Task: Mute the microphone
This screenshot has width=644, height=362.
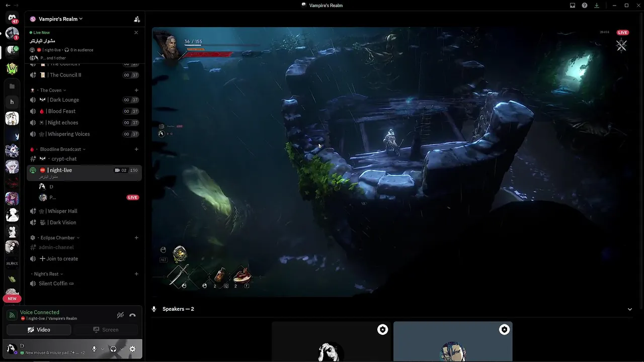Action: pyautogui.click(x=94, y=349)
